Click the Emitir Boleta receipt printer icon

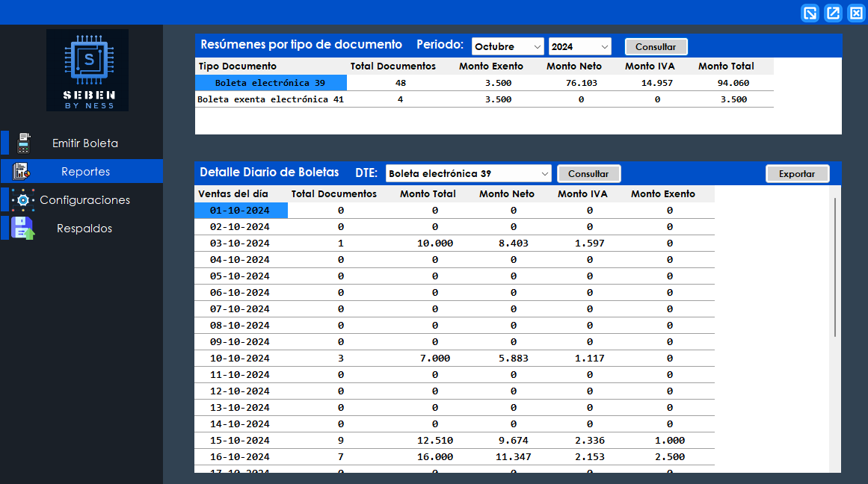point(24,143)
